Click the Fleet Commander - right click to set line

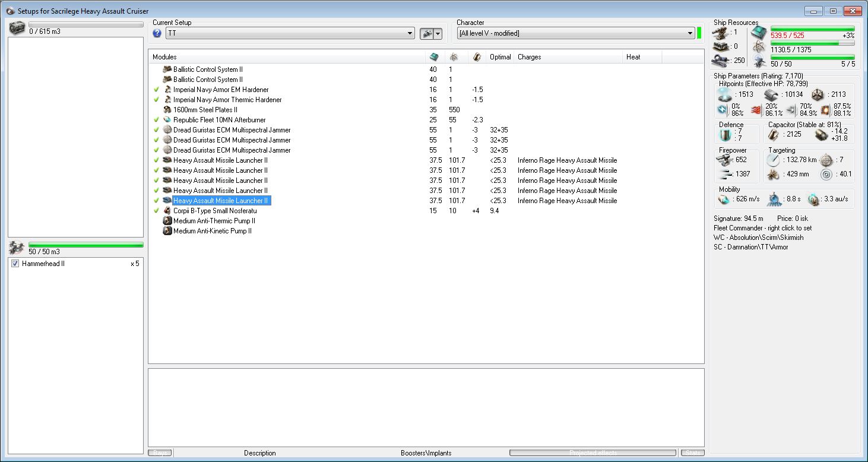763,228
